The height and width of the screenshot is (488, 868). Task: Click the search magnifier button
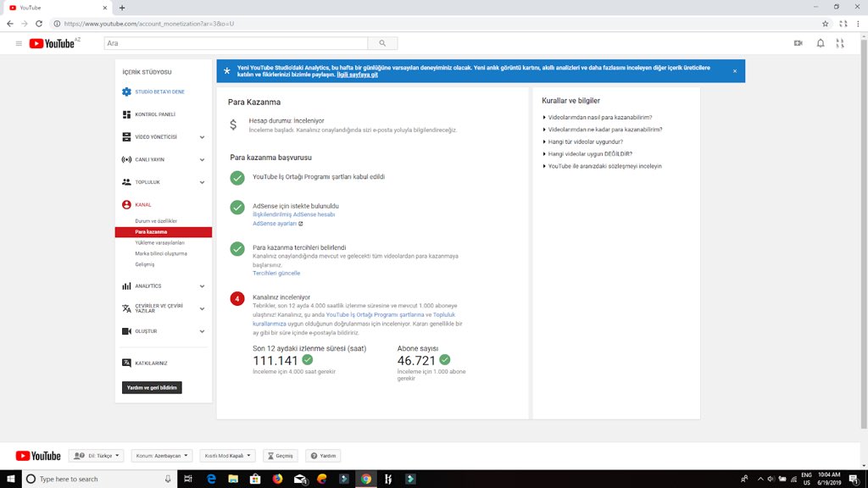tap(382, 43)
